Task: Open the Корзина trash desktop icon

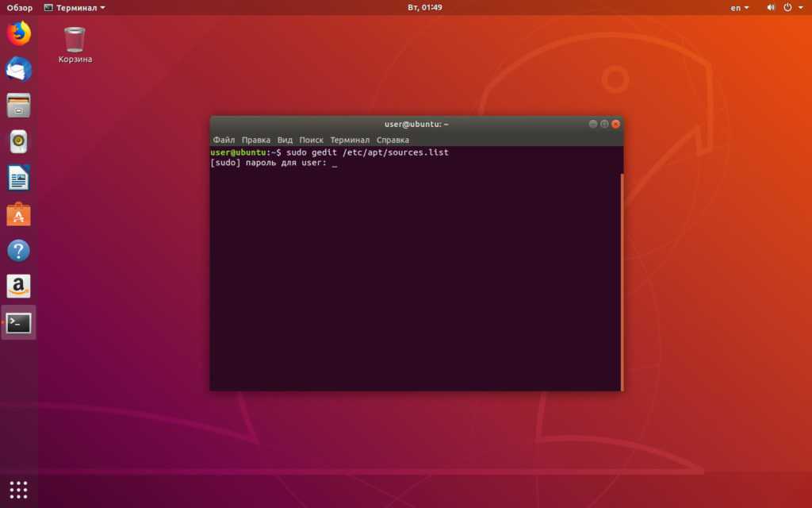Action: click(75, 44)
